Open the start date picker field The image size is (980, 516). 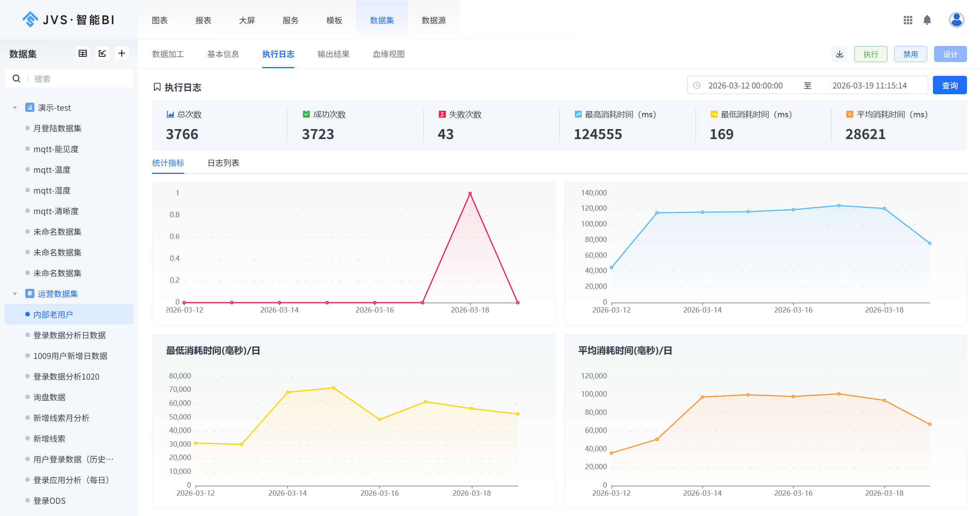tap(745, 85)
